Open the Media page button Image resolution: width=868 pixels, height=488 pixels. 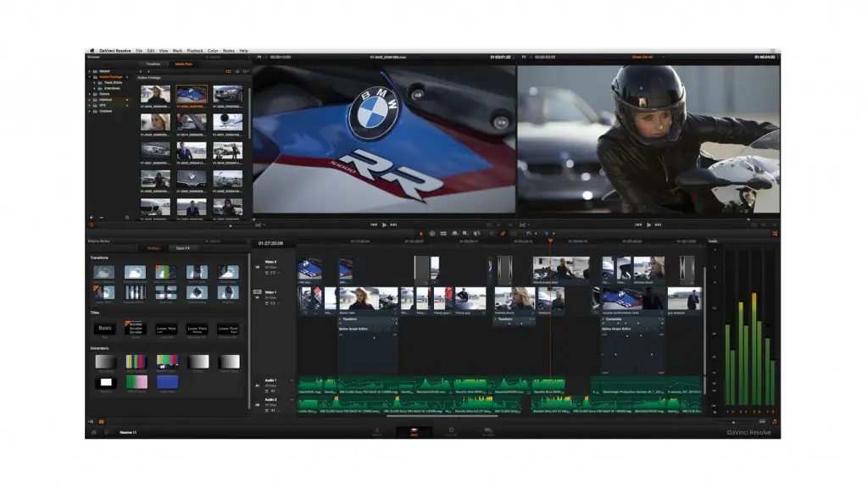click(x=377, y=432)
